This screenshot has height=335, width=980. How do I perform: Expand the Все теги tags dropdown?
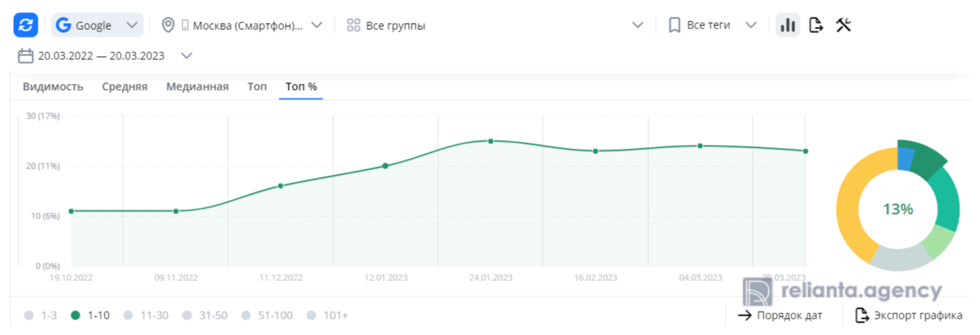[750, 25]
